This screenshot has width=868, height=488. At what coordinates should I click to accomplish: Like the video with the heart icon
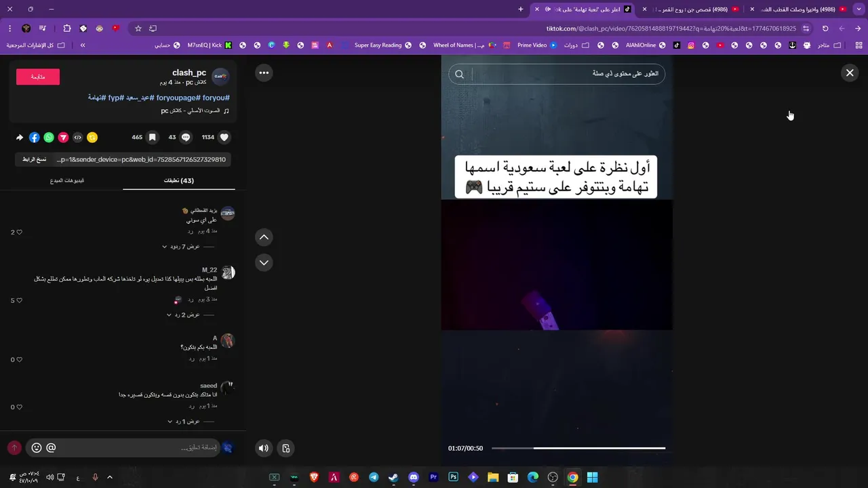pos(224,137)
